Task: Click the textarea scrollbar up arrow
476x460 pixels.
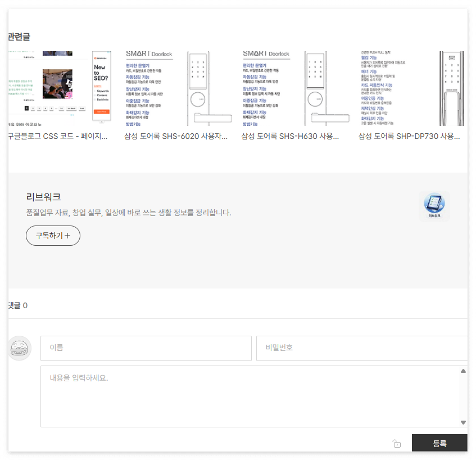Action: pos(463,370)
